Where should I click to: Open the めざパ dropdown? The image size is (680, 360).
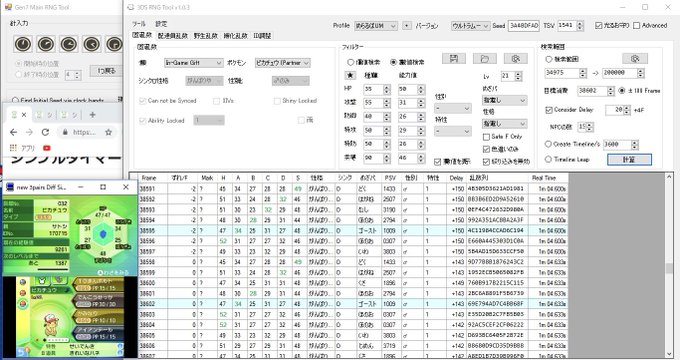[x=505, y=100]
